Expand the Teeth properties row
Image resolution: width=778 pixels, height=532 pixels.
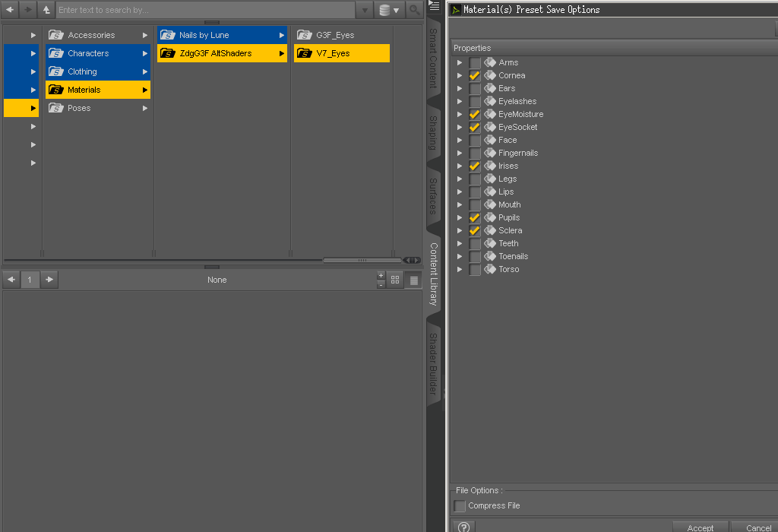[460, 243]
